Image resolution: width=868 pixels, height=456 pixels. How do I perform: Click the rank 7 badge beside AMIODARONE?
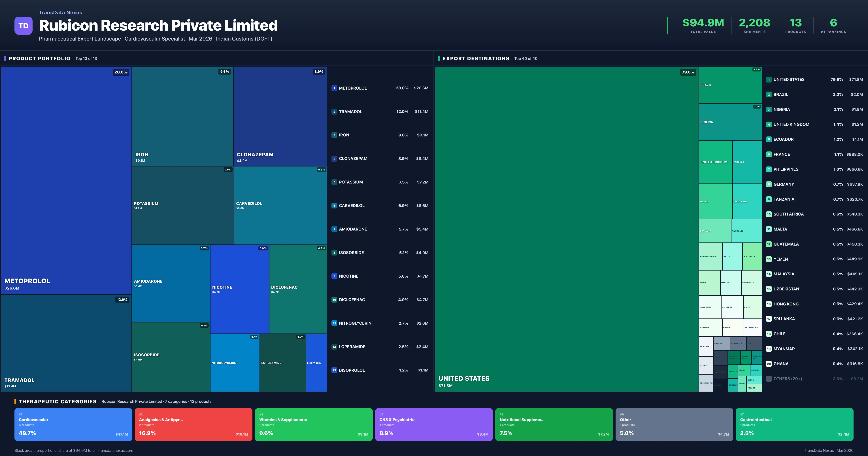(334, 229)
